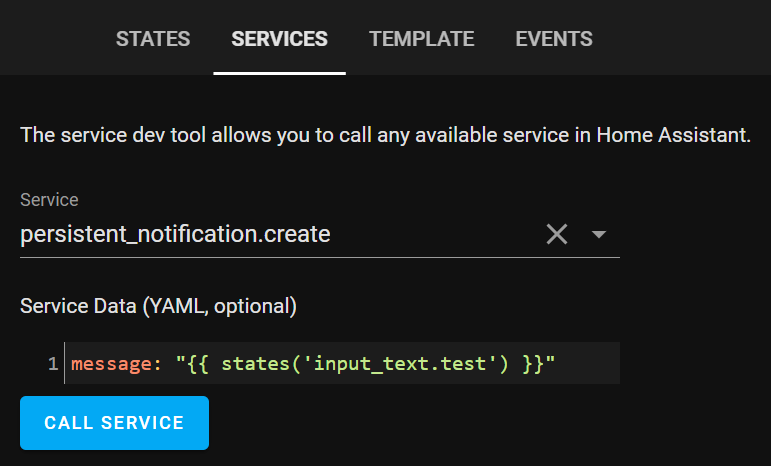Click the Home Assistant words in the description
771x466 pixels.
pos(674,135)
